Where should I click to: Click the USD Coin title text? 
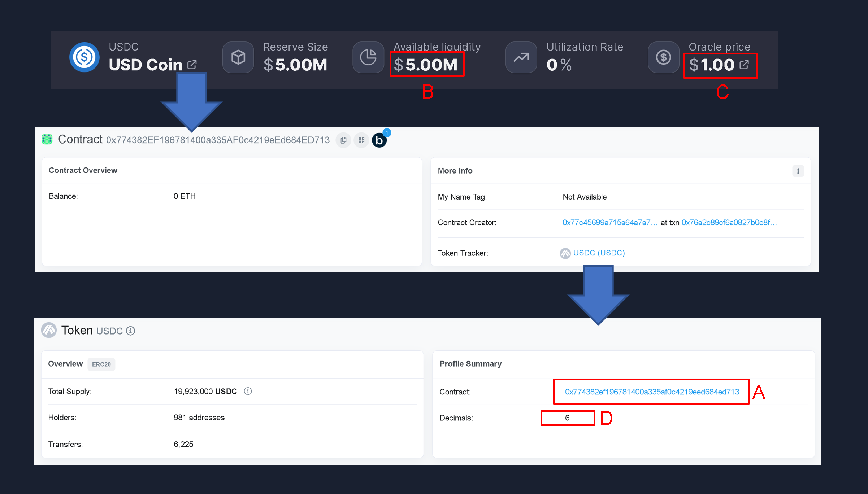[146, 65]
